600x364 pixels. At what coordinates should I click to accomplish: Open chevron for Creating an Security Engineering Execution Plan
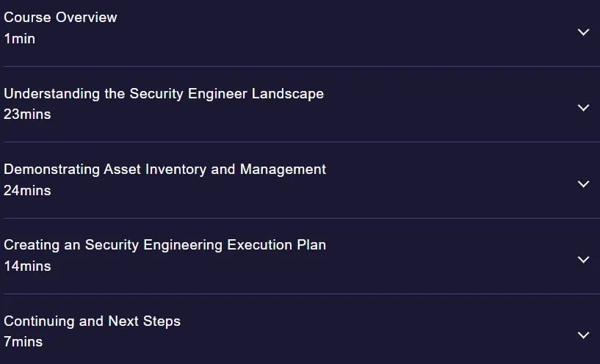[x=583, y=260]
